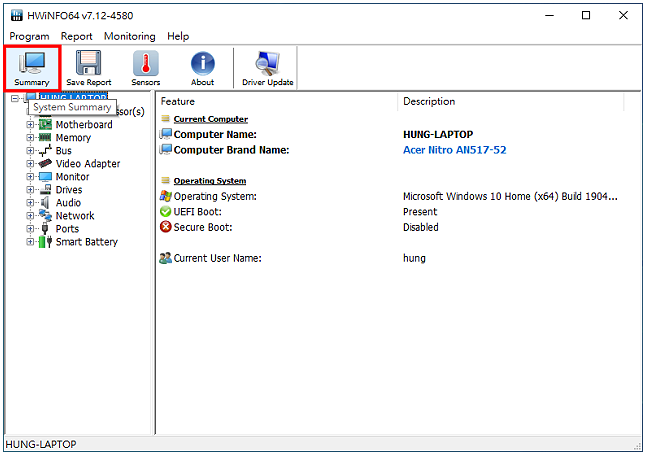Click the Ports plug icon

(45, 229)
